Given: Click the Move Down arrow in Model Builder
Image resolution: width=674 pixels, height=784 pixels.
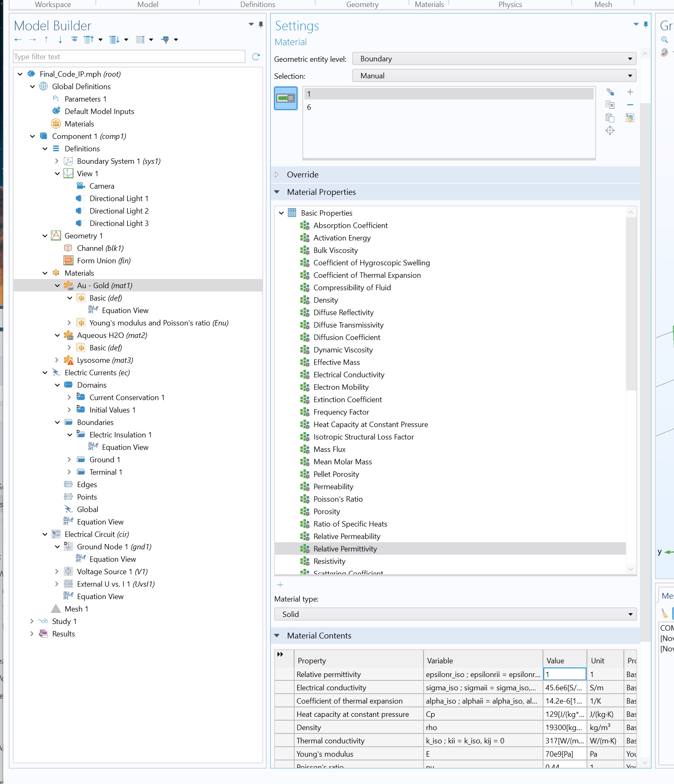Looking at the screenshot, I should 60,40.
